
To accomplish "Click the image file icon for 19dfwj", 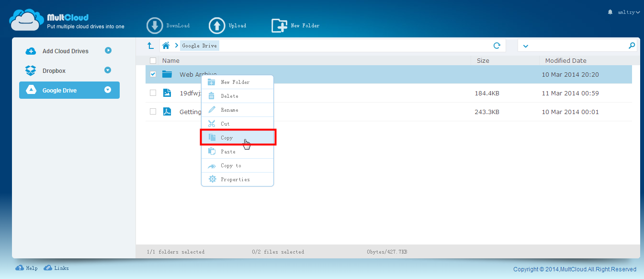I will pos(167,93).
